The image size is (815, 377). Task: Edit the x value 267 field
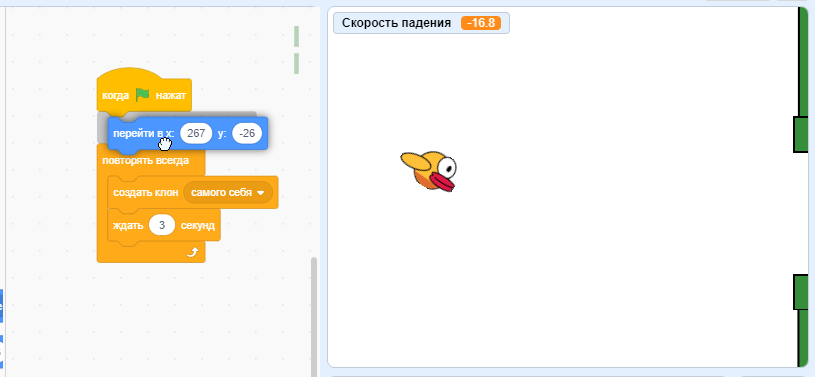point(196,133)
